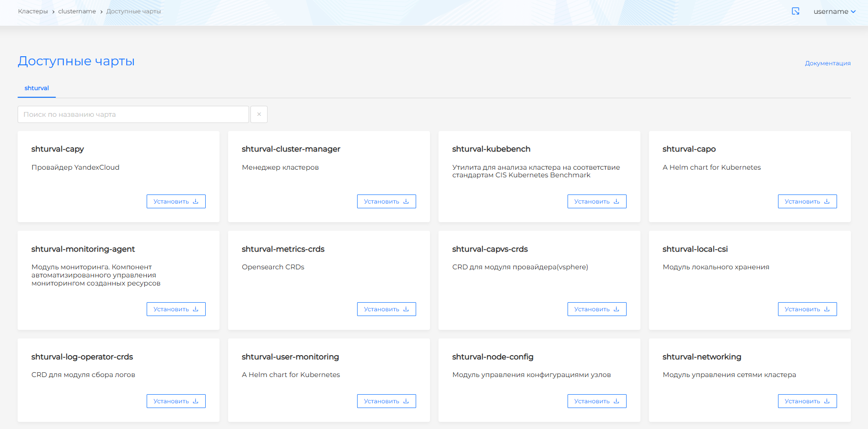Click download icon for shturval-metrics-crds

click(406, 309)
